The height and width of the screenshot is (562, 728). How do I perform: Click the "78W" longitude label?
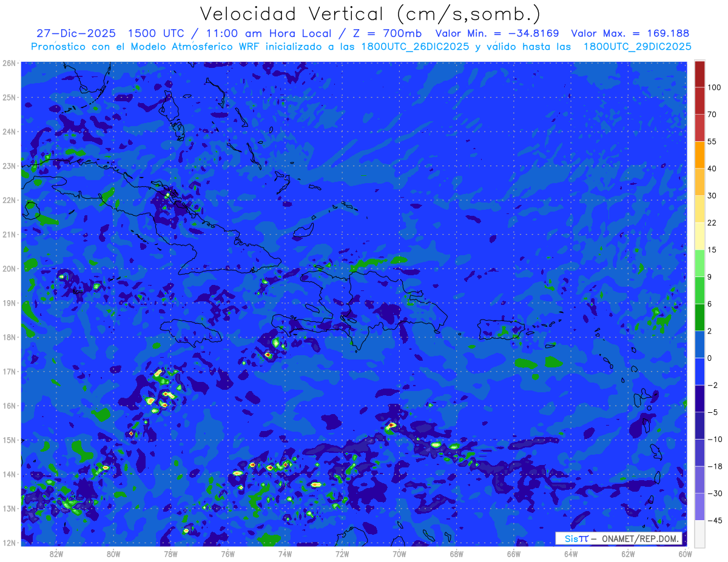click(170, 554)
